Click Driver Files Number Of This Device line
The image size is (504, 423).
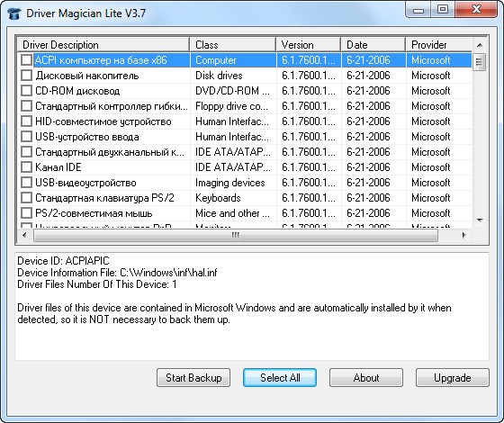coord(97,284)
